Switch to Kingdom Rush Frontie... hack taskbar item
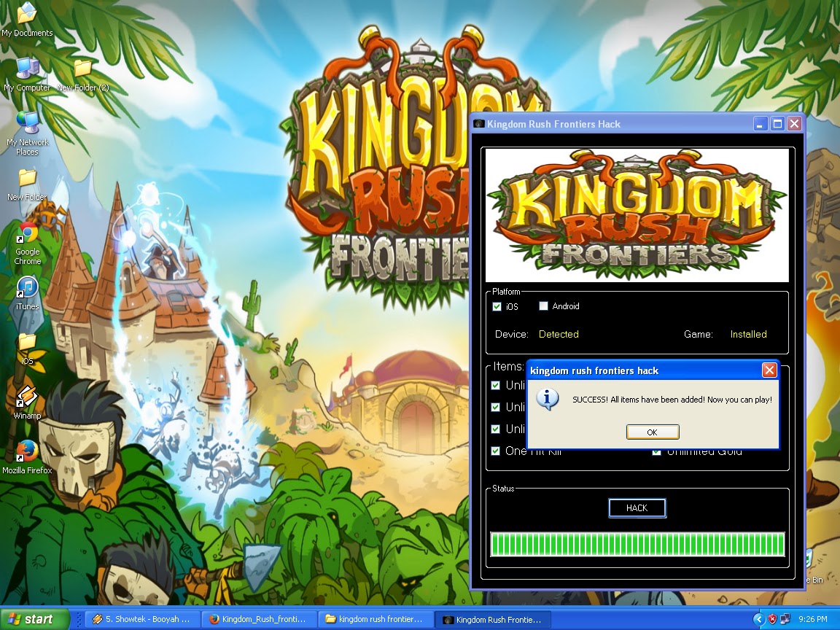This screenshot has height=630, width=840. (494, 619)
